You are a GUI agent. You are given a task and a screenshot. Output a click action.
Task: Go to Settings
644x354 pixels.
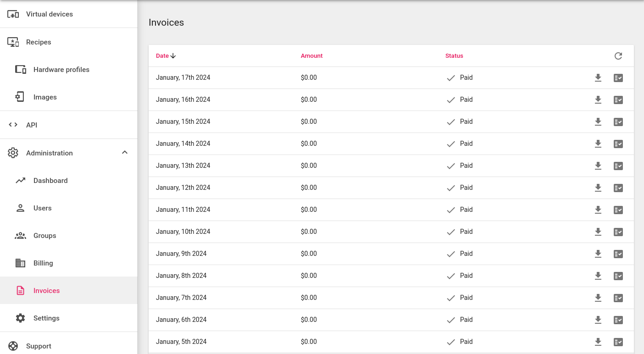click(46, 318)
